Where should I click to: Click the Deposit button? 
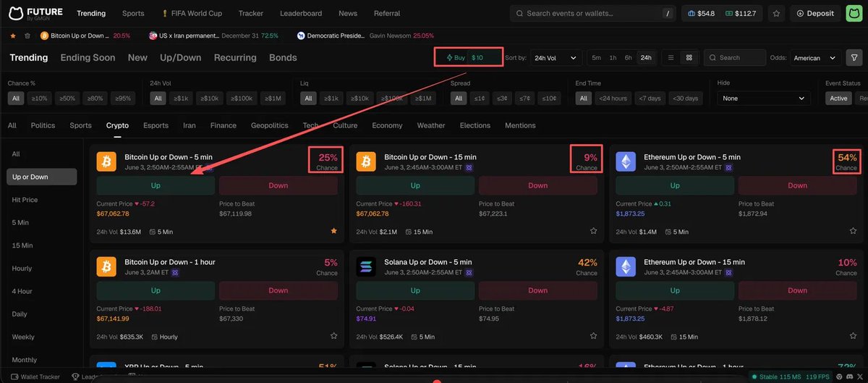pyautogui.click(x=816, y=13)
